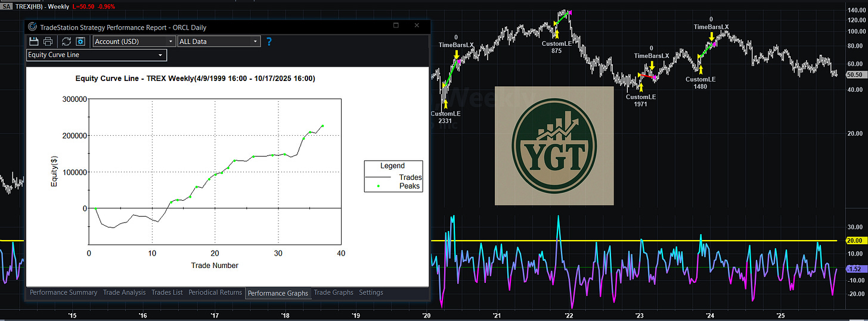
Task: Click the CustomLE 875 entry label
Action: click(556, 47)
